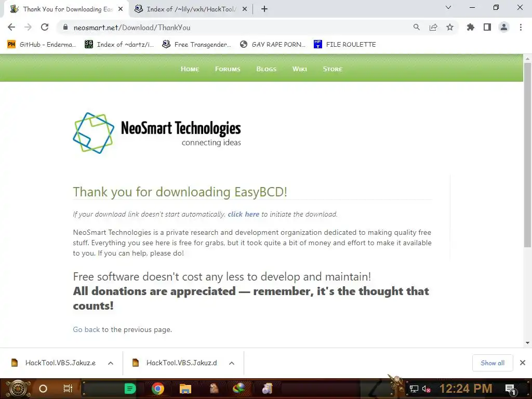
Task: Open the installer-disc app on taskbar
Action: click(x=268, y=389)
